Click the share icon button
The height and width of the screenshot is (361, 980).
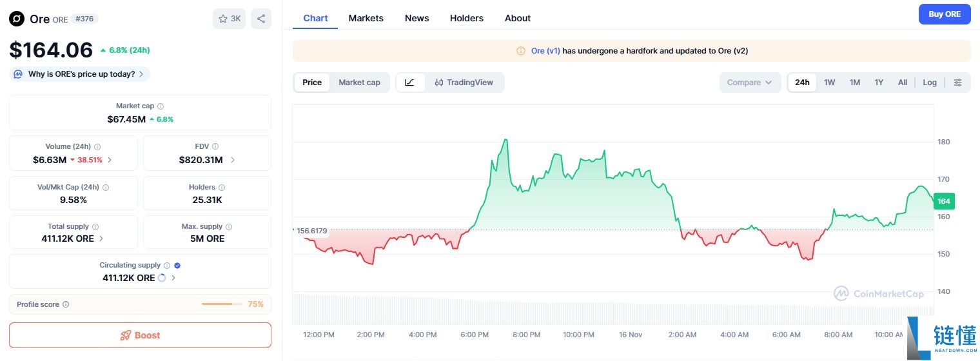click(261, 19)
